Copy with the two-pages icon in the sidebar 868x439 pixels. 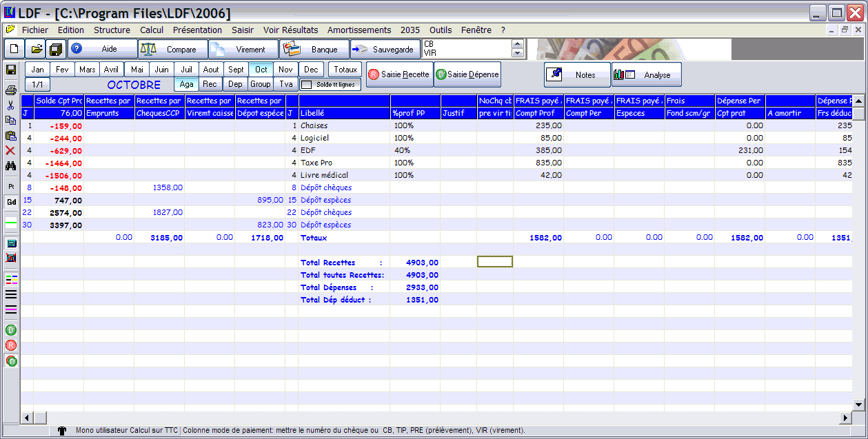tap(11, 120)
